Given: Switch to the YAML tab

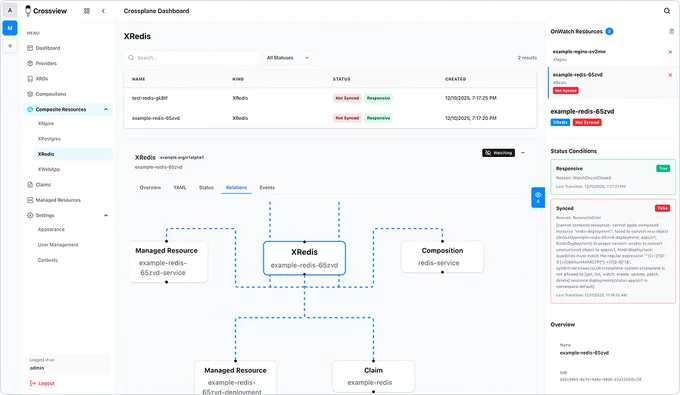Looking at the screenshot, I should point(180,188).
